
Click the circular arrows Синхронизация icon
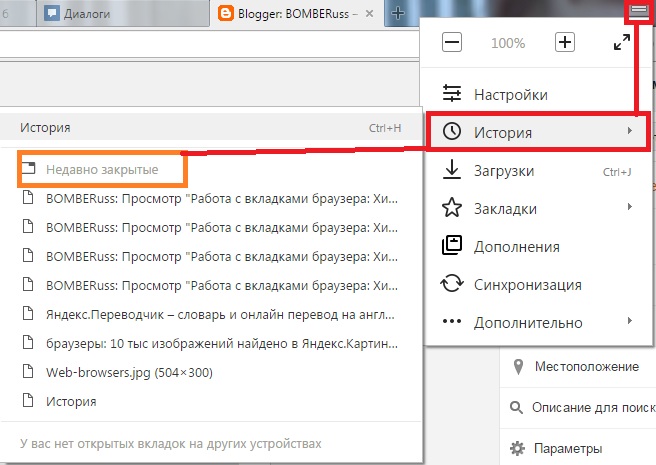pyautogui.click(x=452, y=283)
